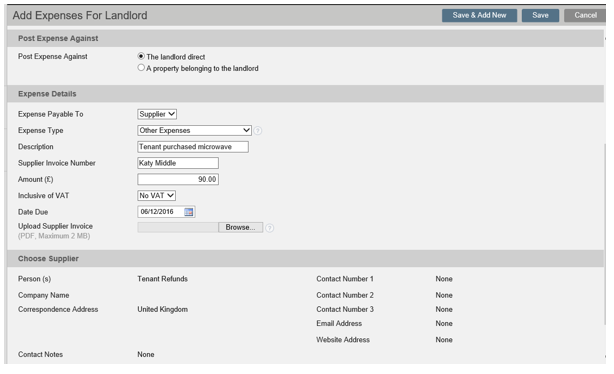The image size is (614, 374).
Task: Click the Supplier Invoice Number field
Action: pyautogui.click(x=178, y=163)
